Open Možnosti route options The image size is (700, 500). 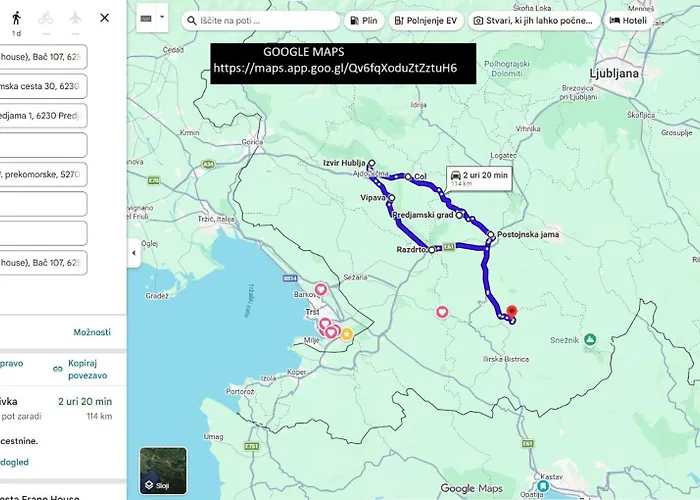(x=92, y=332)
